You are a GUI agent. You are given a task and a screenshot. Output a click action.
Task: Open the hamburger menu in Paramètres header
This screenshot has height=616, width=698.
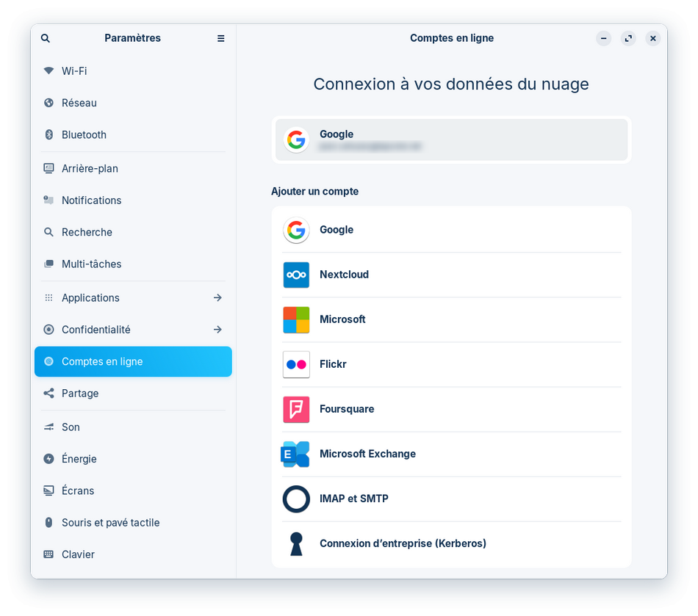coord(221,38)
